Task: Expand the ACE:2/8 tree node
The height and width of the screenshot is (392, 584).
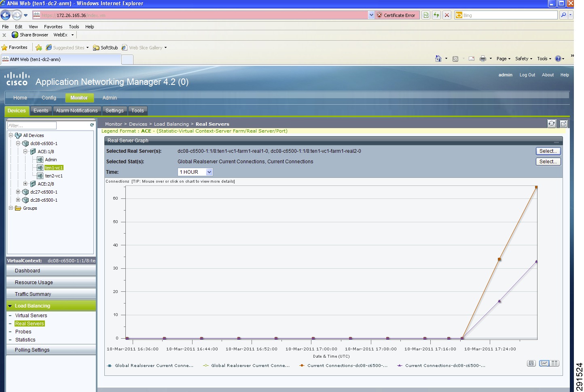Action: [x=25, y=184]
